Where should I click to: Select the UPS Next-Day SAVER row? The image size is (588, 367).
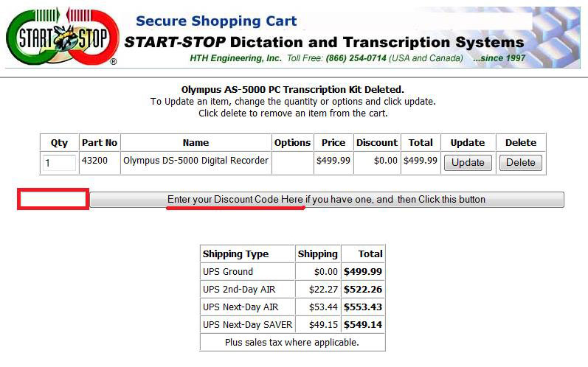pyautogui.click(x=292, y=324)
